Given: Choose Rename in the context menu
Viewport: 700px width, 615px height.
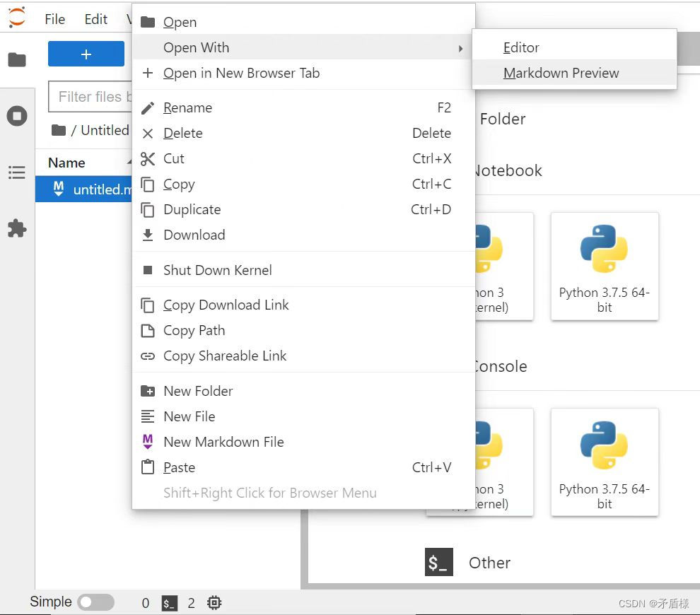Looking at the screenshot, I should pos(303,107).
